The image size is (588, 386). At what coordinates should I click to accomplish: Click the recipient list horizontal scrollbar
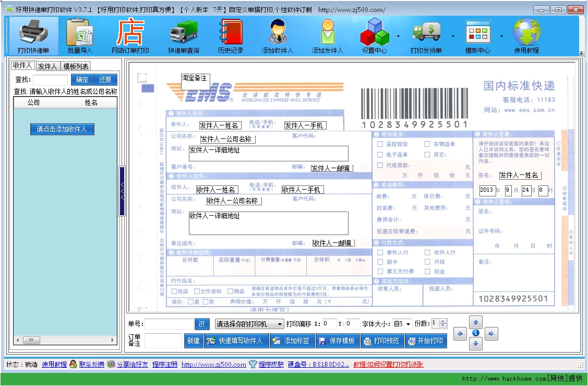65,340
